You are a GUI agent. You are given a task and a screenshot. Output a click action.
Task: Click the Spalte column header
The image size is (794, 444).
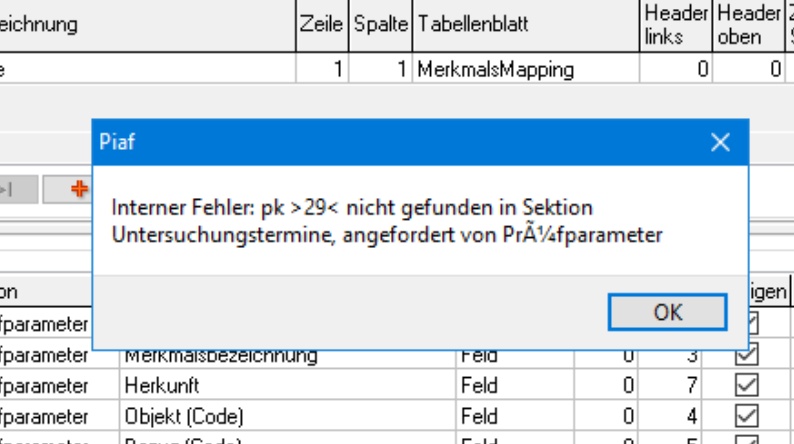tap(381, 24)
